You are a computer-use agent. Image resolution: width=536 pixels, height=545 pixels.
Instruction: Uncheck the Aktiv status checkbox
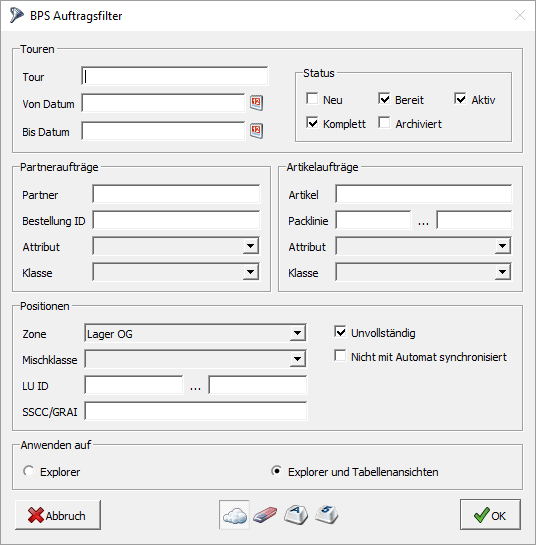460,99
